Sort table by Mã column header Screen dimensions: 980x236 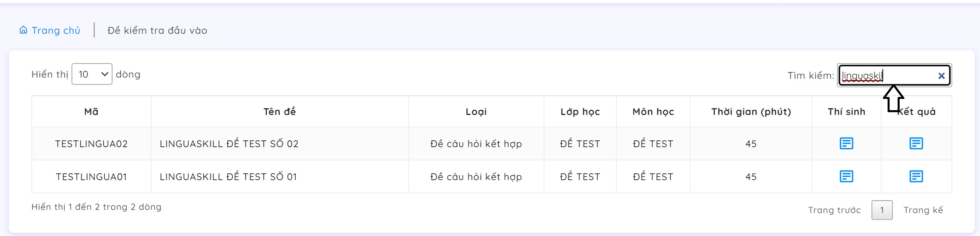coord(91,112)
